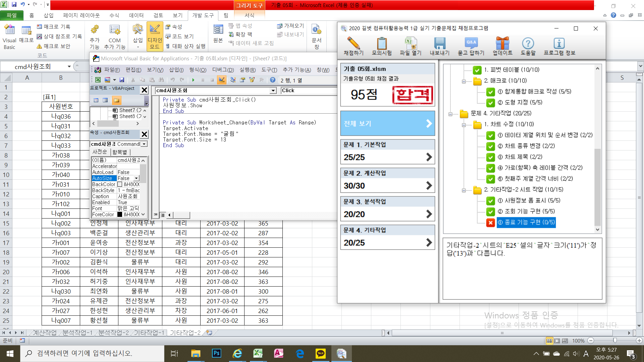Click checkmark beside 차트 제목 item
Image resolution: width=644 pixels, height=362 pixels.
coord(490,157)
